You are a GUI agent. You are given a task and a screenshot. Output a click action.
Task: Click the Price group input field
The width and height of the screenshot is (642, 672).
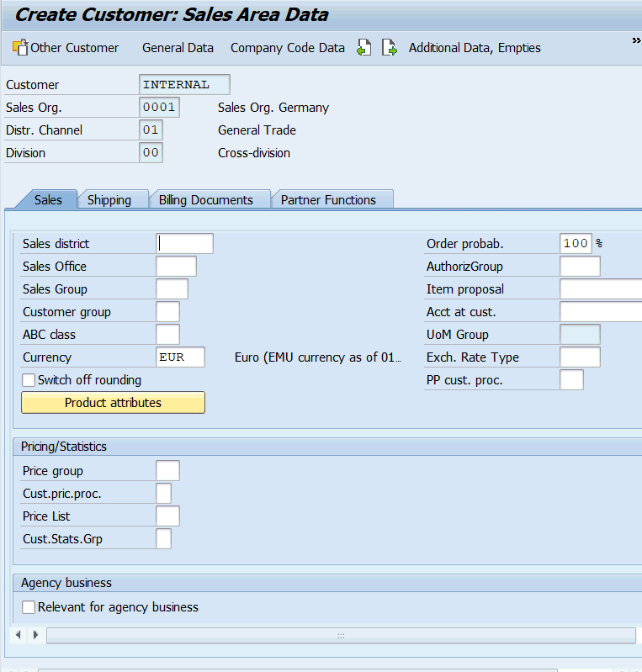[167, 471]
